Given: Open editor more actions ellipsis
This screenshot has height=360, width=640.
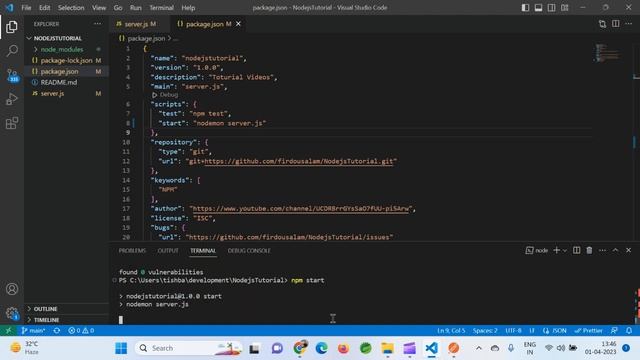Looking at the screenshot, I should click(629, 24).
